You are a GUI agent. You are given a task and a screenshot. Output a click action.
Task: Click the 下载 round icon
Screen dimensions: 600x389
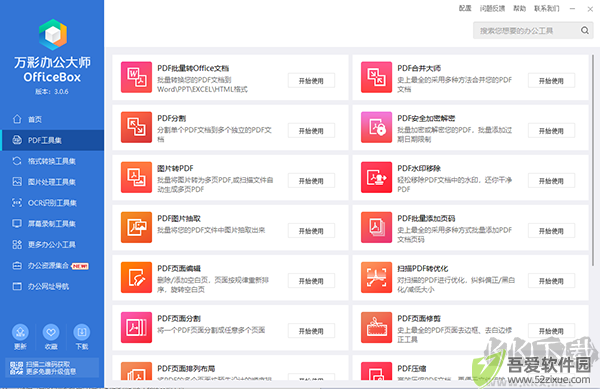pos(82,332)
